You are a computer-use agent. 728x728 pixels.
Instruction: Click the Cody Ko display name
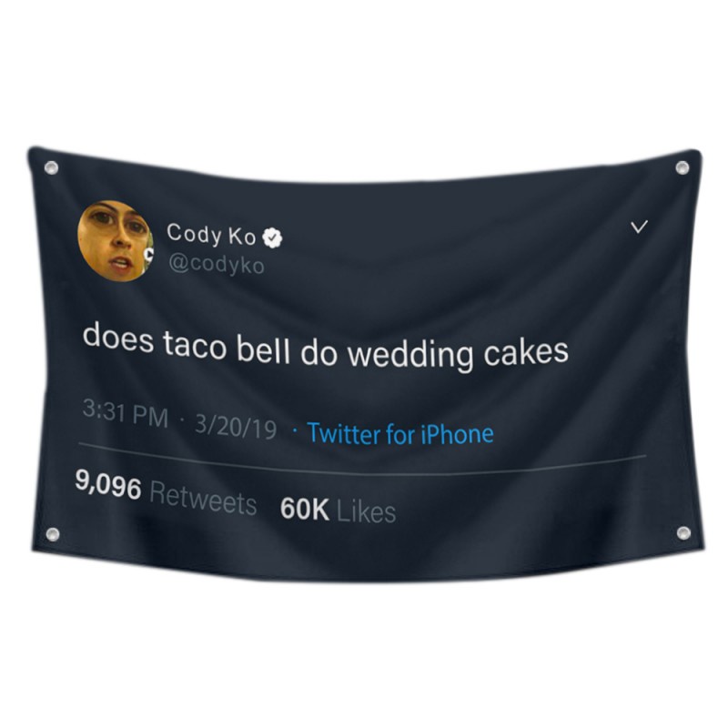[x=211, y=235]
